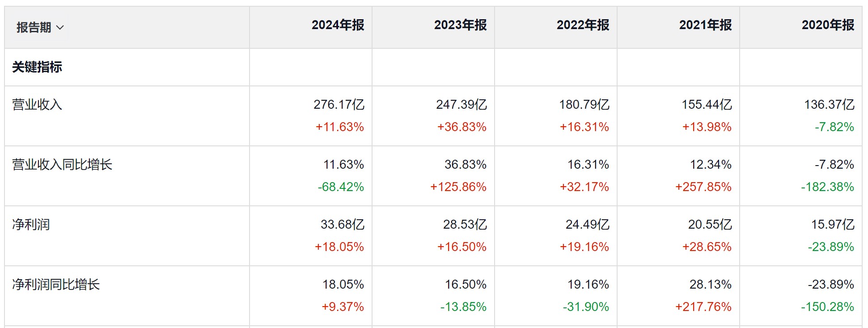Click the 180.79亿 revenue value
This screenshot has width=868, height=328.
coord(584,105)
